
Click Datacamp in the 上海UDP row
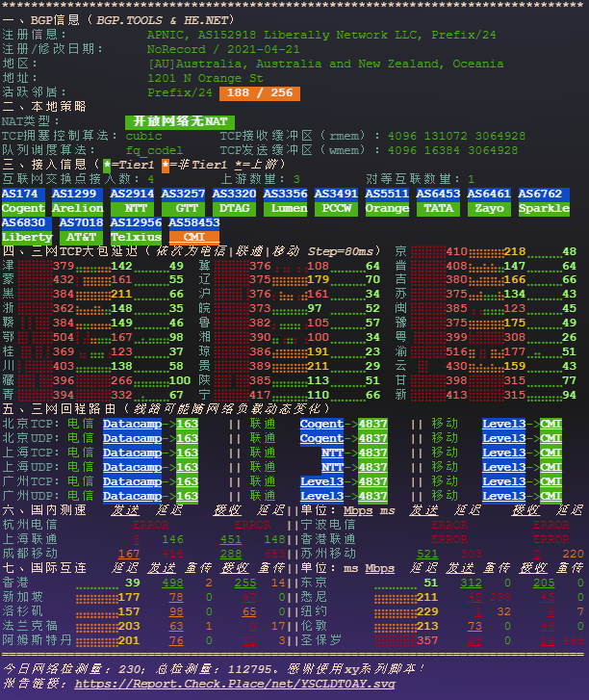pyautogui.click(x=132, y=467)
